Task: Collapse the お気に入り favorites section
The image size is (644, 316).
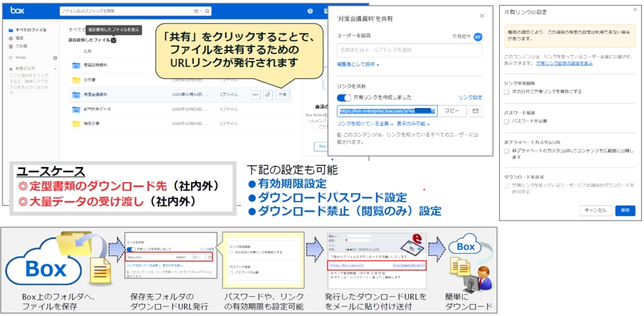Action: click(55, 69)
